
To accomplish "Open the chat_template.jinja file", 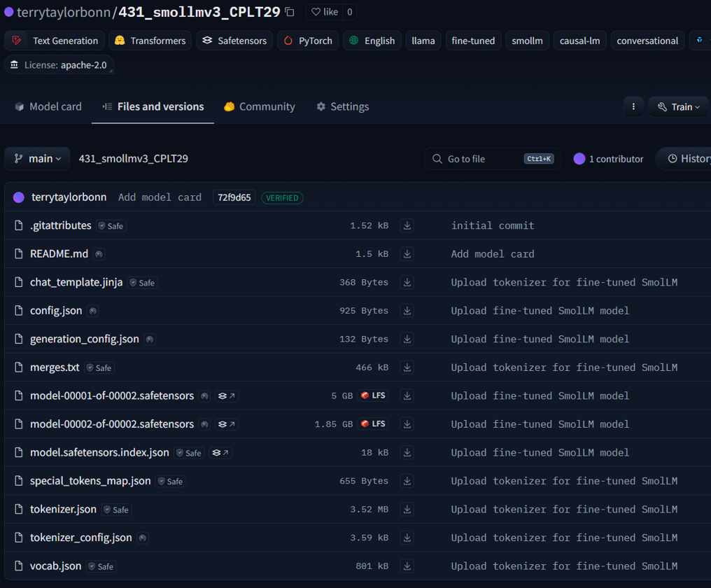I will tap(76, 282).
